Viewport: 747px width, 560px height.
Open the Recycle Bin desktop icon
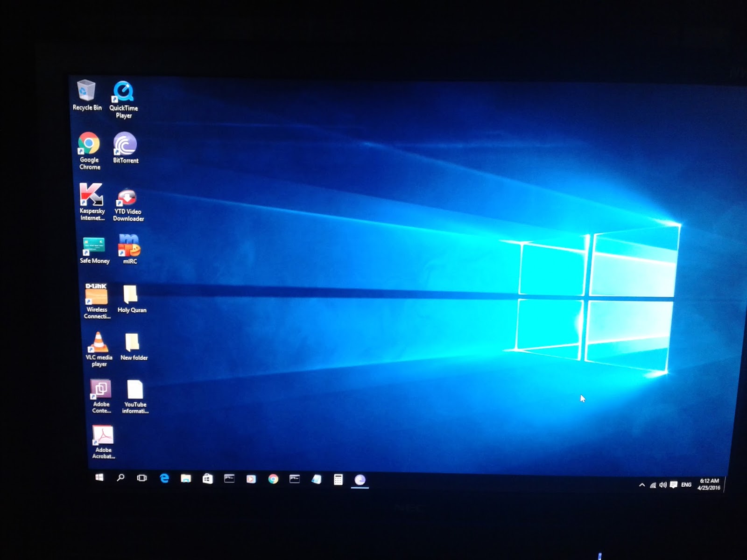(x=87, y=95)
